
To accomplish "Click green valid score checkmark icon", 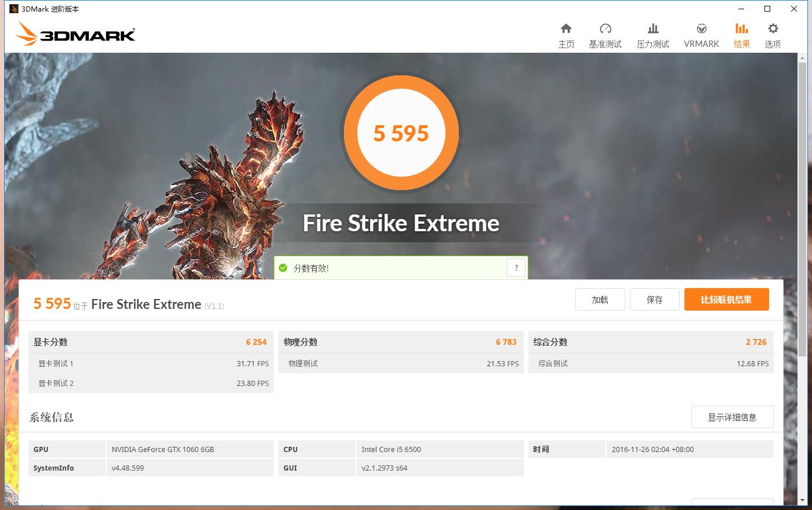I will [x=283, y=268].
